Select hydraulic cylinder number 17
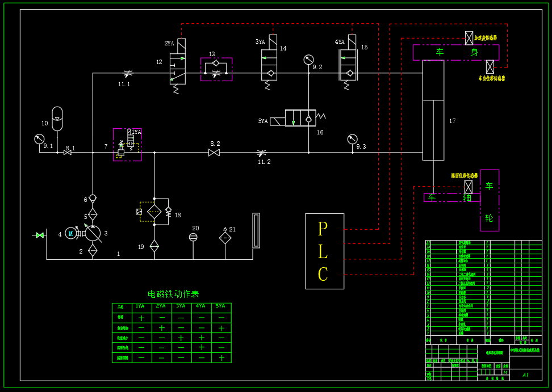 tap(433, 110)
